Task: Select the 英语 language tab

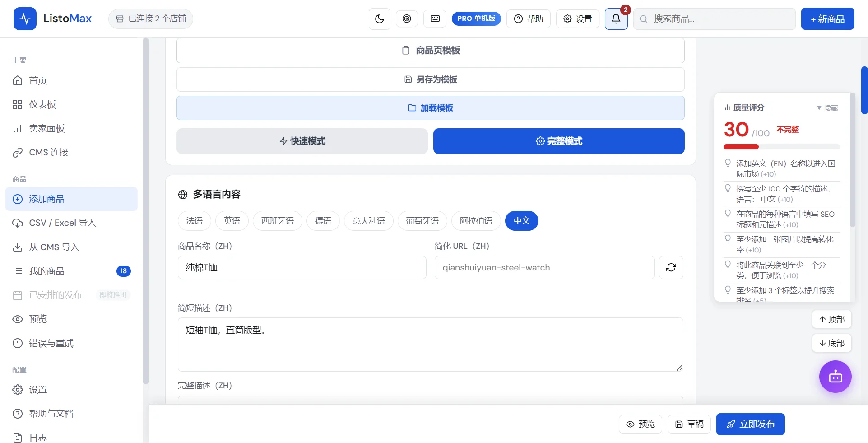Action: [x=232, y=221]
